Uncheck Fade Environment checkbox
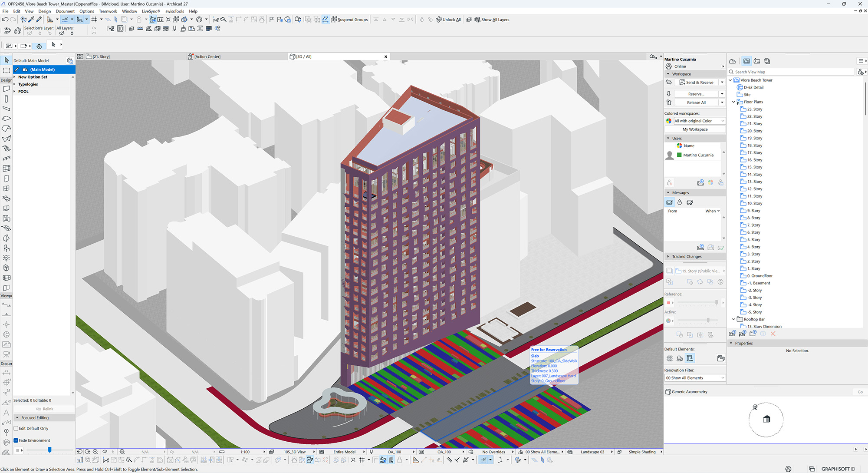This screenshot has height=473, width=868. point(16,440)
